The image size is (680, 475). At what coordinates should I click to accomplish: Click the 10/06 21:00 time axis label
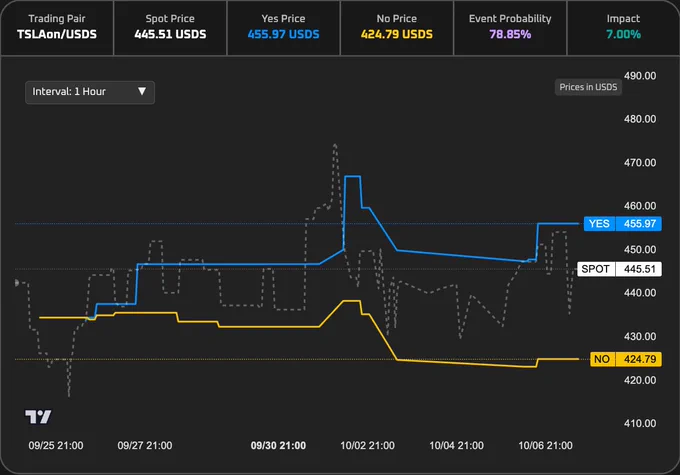click(546, 446)
